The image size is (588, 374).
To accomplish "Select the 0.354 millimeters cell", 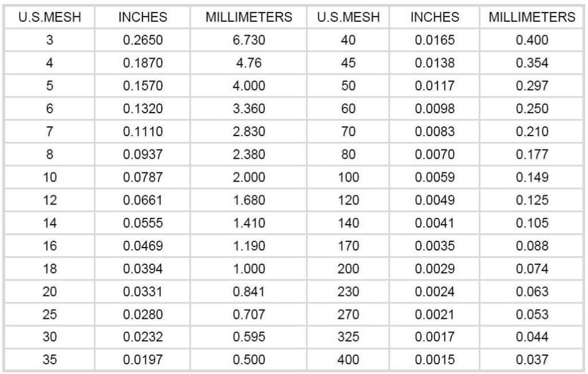I will 532,63.
